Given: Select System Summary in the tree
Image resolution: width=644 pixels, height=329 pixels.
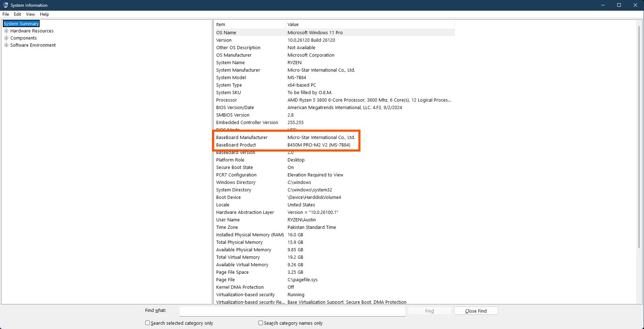Looking at the screenshot, I should [x=21, y=24].
